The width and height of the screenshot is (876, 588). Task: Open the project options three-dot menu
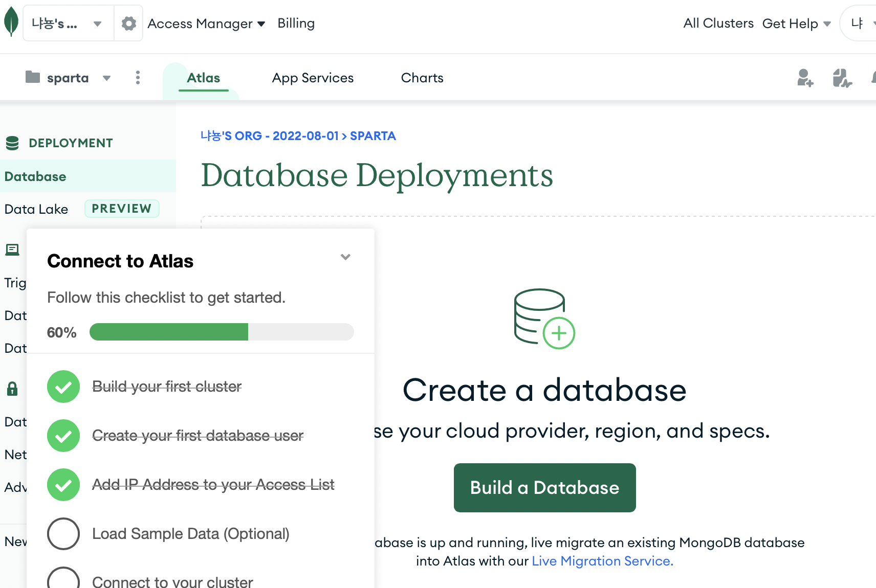(138, 78)
